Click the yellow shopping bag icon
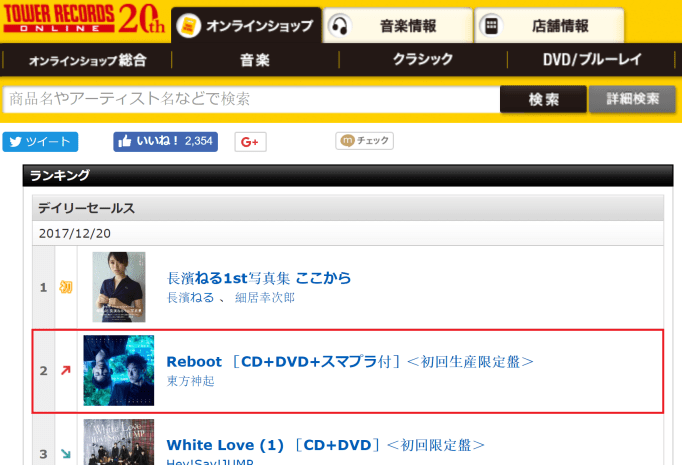 point(189,26)
